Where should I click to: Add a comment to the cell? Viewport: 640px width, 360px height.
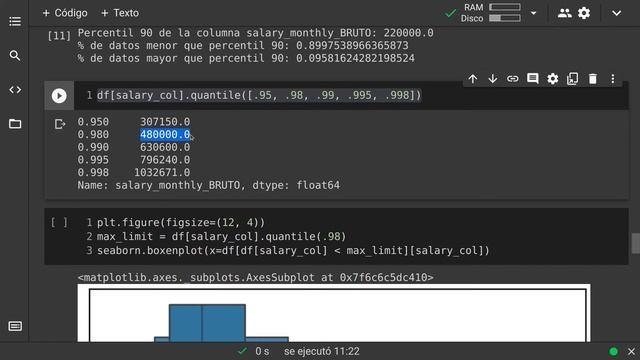tap(533, 79)
